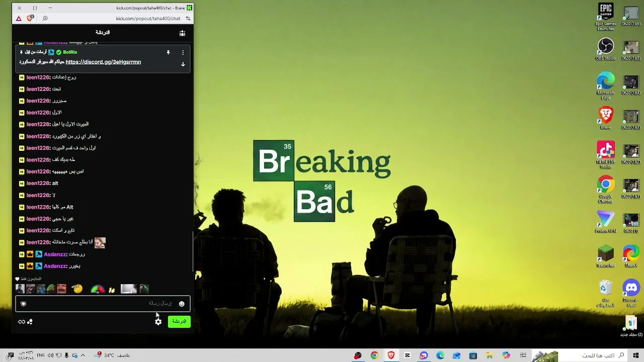
Task: Open the chat viewers list icon
Action: pos(182,33)
